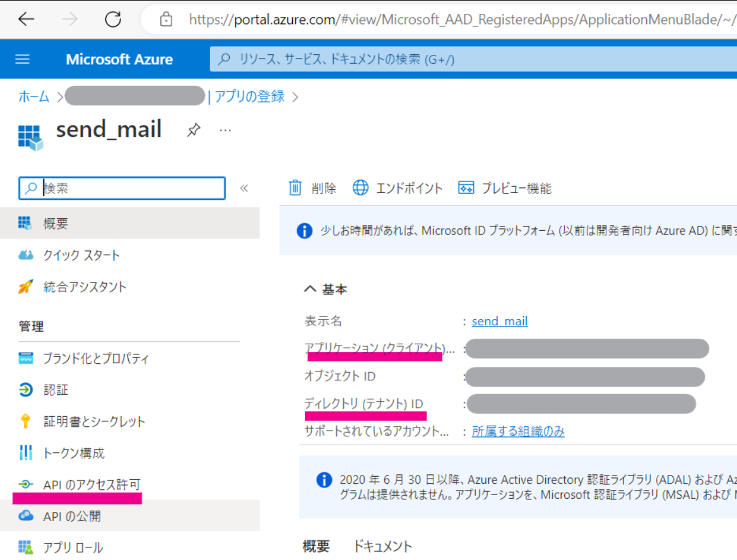Open アプリの登録 breadcrumb
This screenshot has height=560, width=737.
point(250,96)
